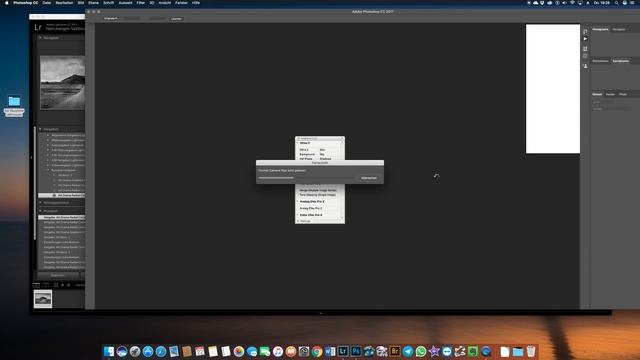Expand the Schnappschüsse panel in Lightroom
640x360 pixels.
[40, 202]
